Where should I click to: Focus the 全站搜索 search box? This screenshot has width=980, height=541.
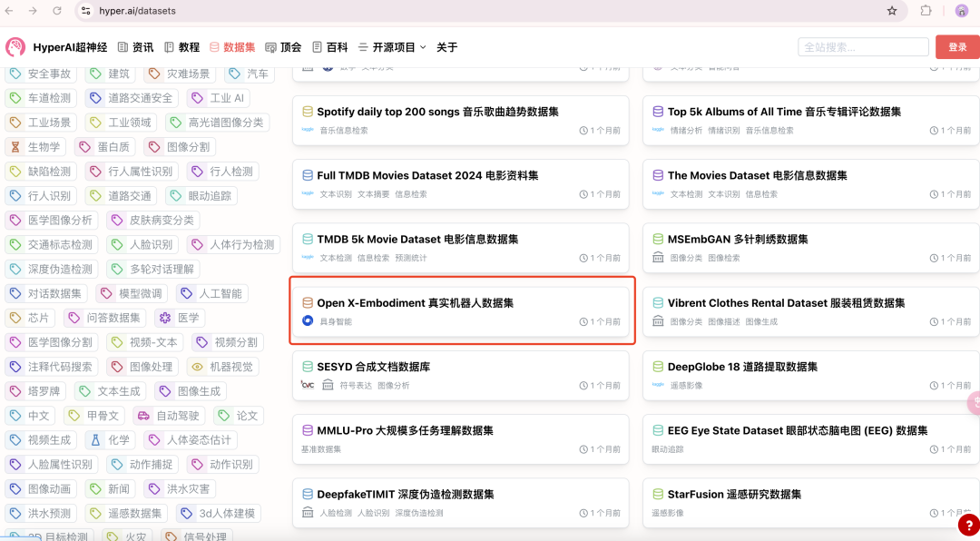pyautogui.click(x=862, y=47)
